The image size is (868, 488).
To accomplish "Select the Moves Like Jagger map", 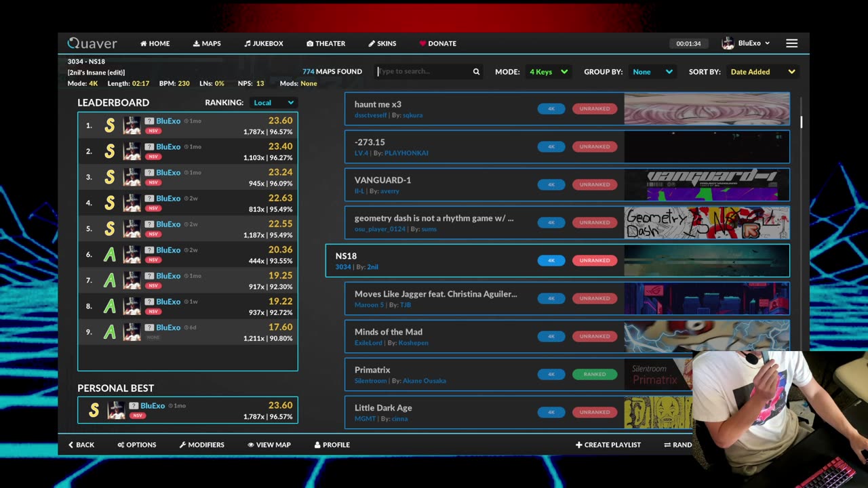I will click(567, 298).
